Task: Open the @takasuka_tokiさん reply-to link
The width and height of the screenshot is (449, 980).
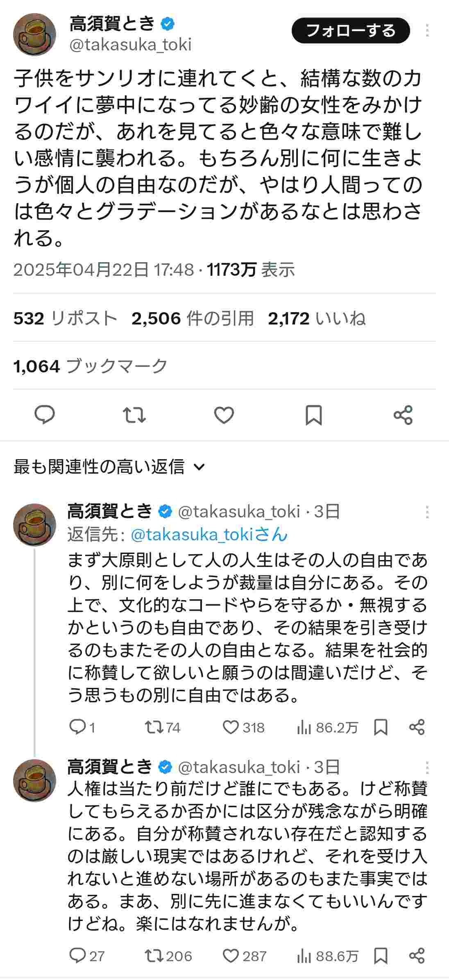Action: pos(209,534)
